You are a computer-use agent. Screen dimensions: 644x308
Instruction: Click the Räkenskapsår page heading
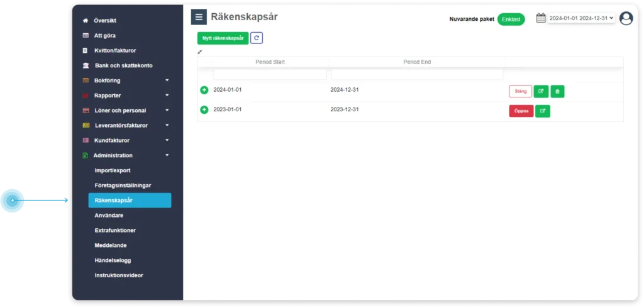click(245, 17)
